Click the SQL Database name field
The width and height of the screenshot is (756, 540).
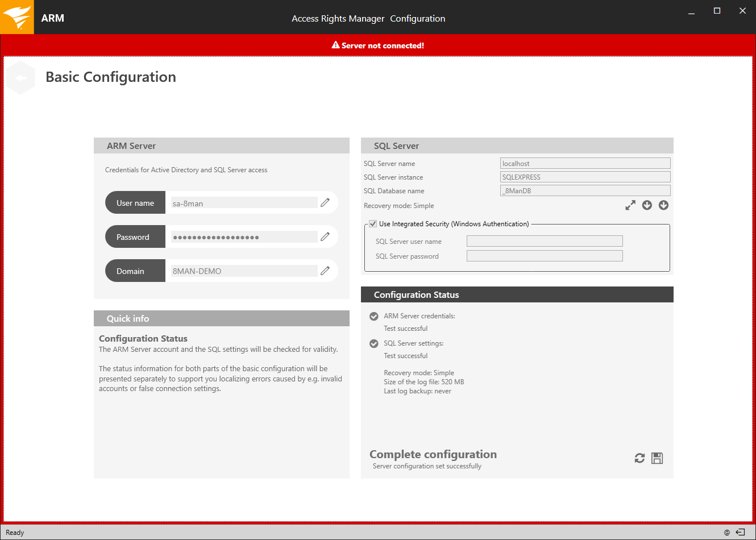[585, 191]
